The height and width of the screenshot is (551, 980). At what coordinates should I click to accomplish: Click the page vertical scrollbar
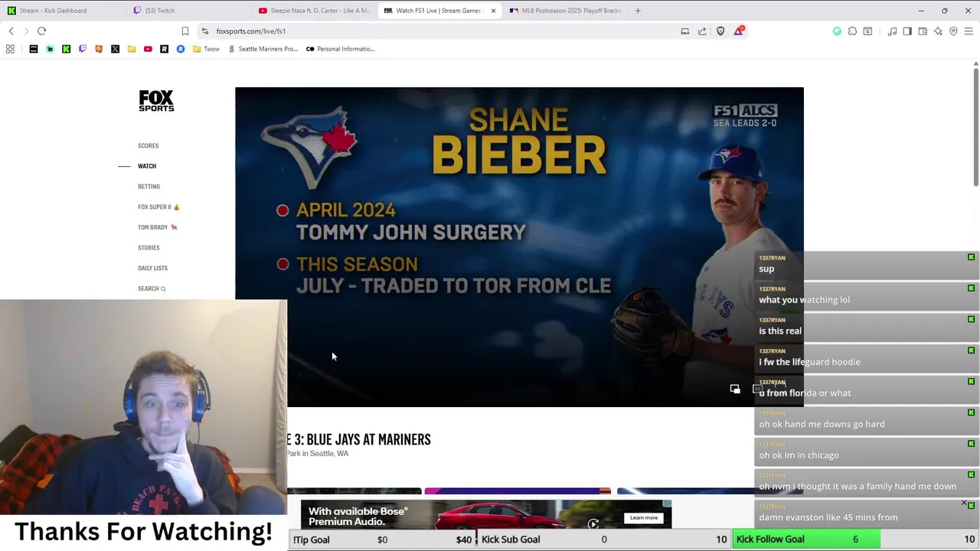(x=975, y=126)
